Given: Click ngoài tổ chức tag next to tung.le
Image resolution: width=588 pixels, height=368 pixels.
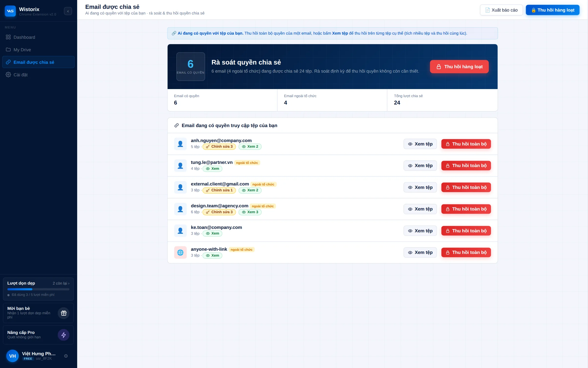Looking at the screenshot, I should click(x=247, y=163).
